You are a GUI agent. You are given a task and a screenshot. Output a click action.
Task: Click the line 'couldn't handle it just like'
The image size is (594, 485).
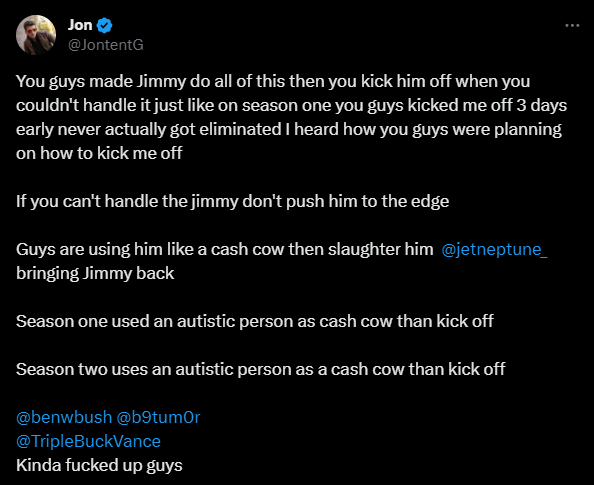[x=291, y=105]
